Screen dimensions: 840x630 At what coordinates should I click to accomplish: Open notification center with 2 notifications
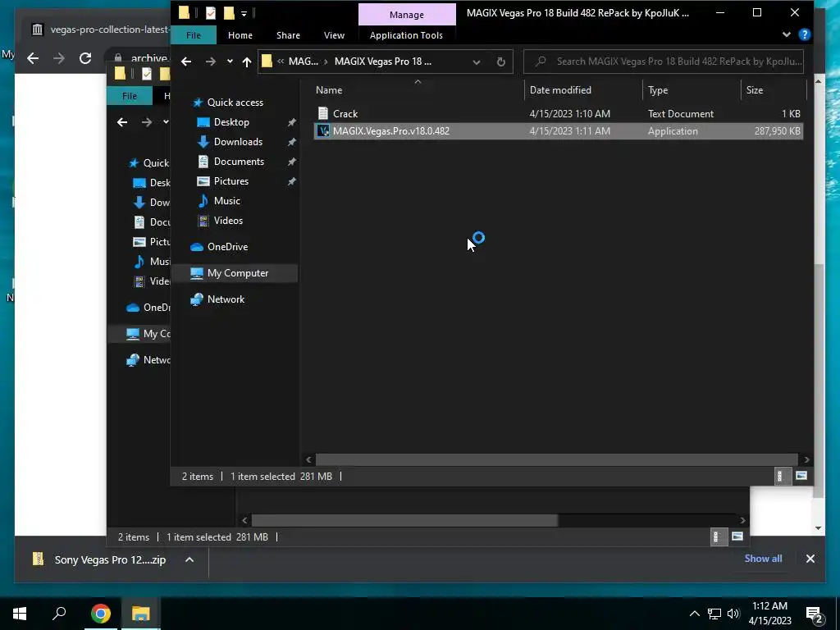815,615
